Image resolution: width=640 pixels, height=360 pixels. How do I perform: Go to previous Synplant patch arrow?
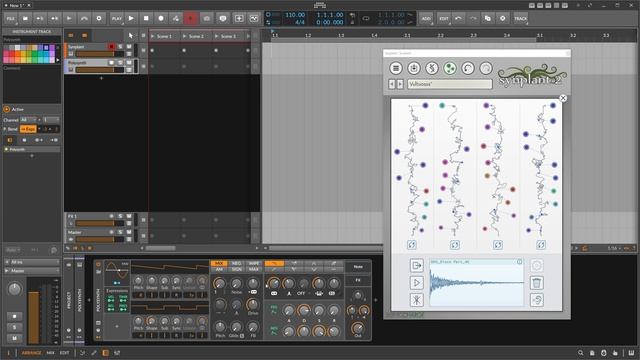[392, 84]
